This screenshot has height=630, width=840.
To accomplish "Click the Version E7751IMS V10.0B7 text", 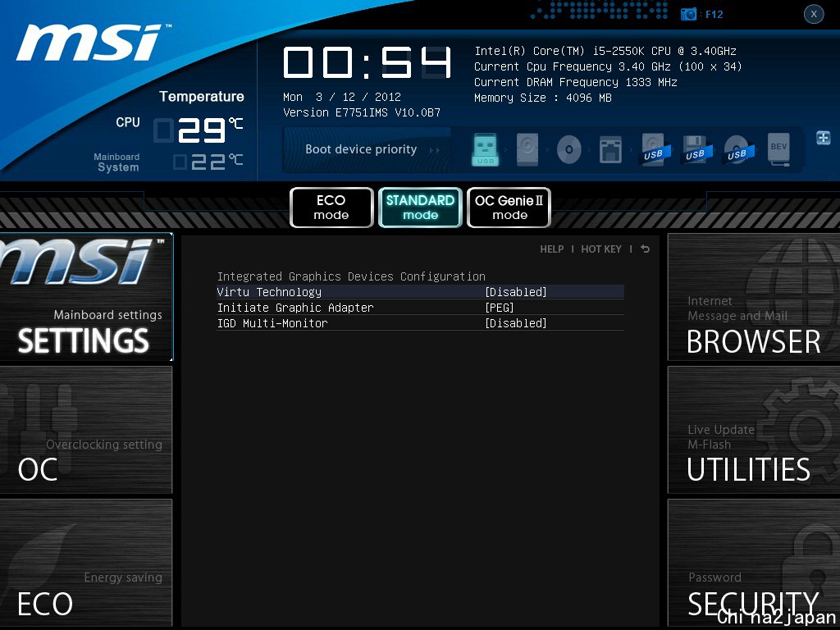I will pos(362,112).
